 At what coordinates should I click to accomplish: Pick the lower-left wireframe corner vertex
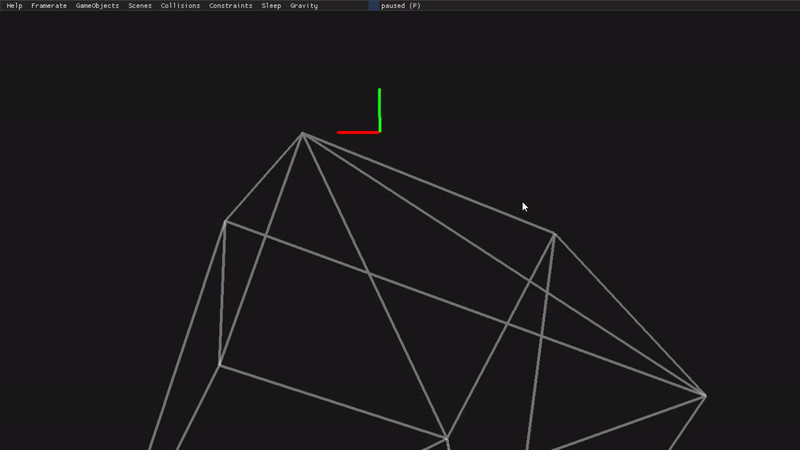click(220, 365)
